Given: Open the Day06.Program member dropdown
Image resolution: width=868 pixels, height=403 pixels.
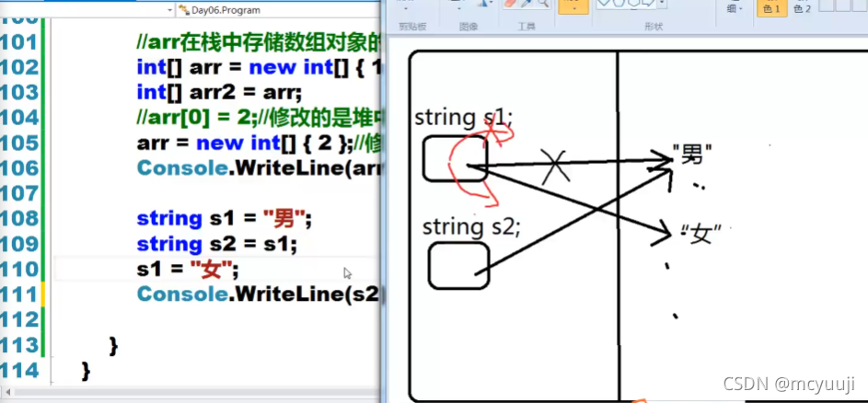Looking at the screenshot, I should click(x=279, y=10).
